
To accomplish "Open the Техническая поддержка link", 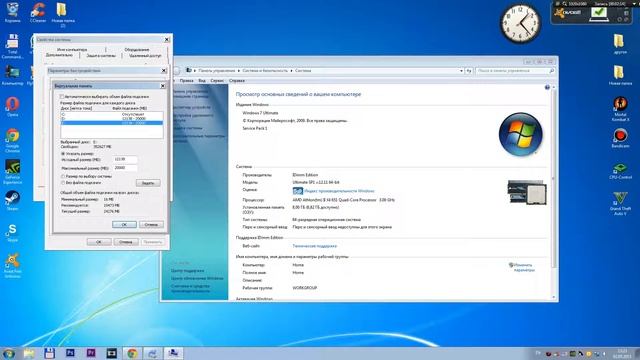I will (x=315, y=246).
